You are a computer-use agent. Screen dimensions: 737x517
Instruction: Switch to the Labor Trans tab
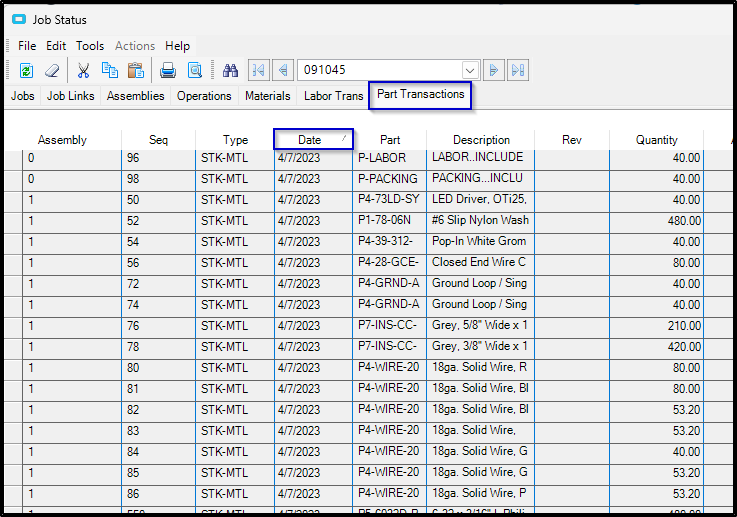pyautogui.click(x=333, y=96)
